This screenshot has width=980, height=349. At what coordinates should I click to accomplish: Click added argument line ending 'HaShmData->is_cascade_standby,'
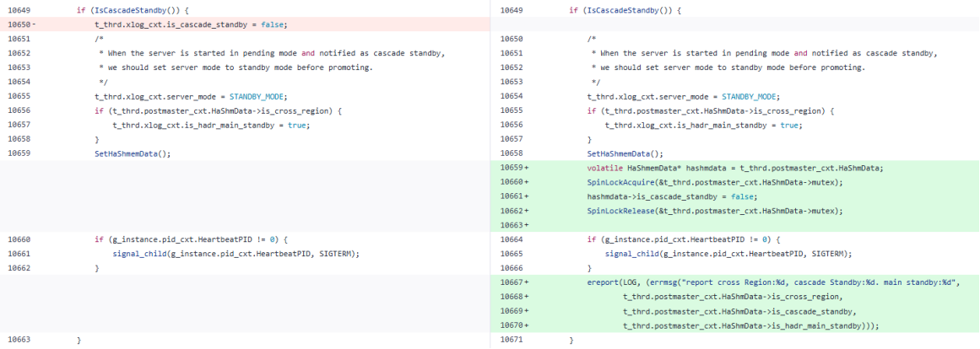739,311
